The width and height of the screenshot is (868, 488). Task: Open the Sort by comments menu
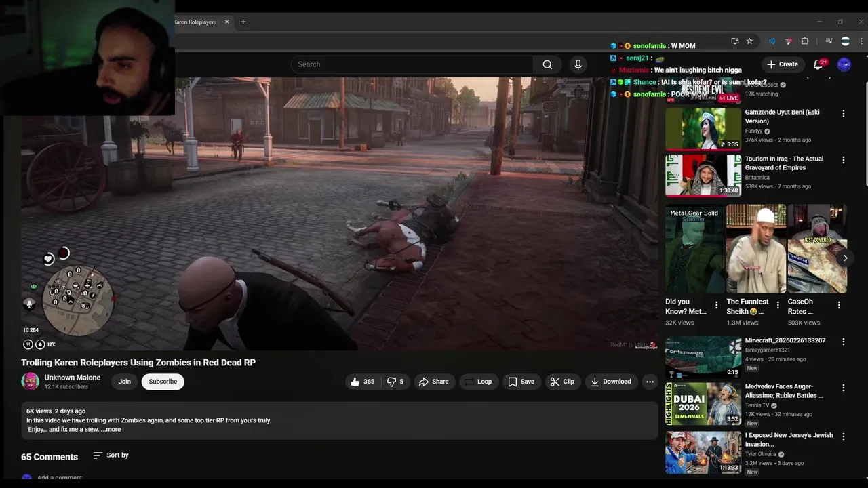[x=111, y=455]
